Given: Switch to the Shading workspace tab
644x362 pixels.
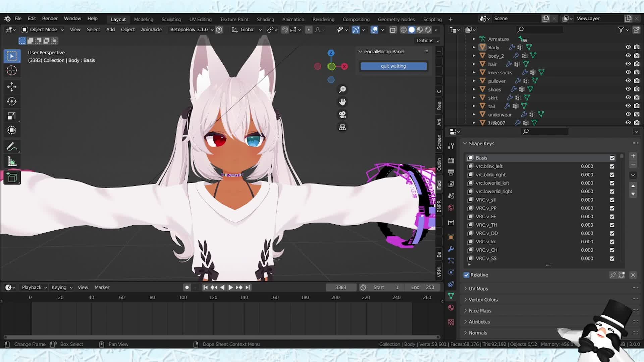Looking at the screenshot, I should [x=265, y=19].
